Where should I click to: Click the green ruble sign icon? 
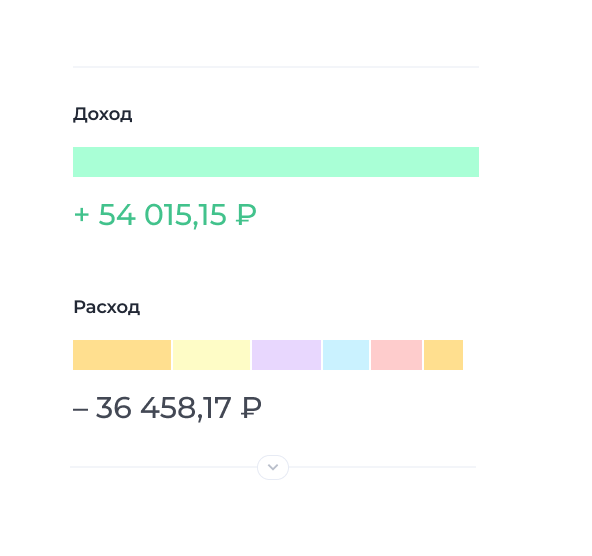click(x=246, y=215)
